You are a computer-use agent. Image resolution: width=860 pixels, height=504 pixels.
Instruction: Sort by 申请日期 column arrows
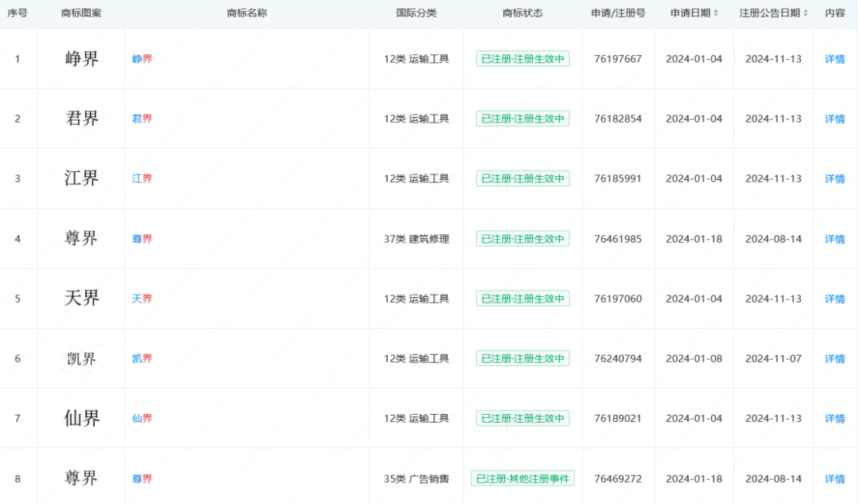[x=715, y=14]
